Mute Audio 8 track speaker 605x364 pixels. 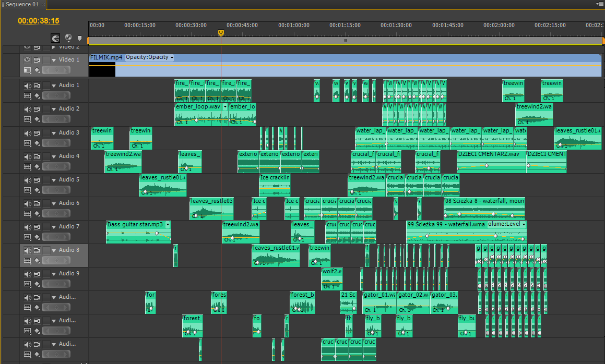(x=27, y=251)
